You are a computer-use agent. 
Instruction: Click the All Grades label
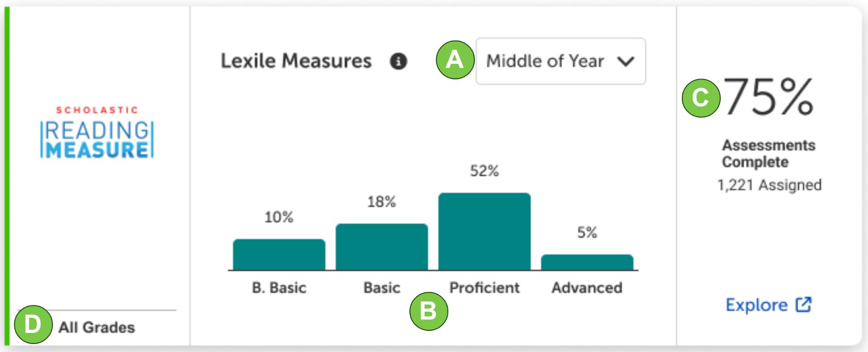(97, 328)
